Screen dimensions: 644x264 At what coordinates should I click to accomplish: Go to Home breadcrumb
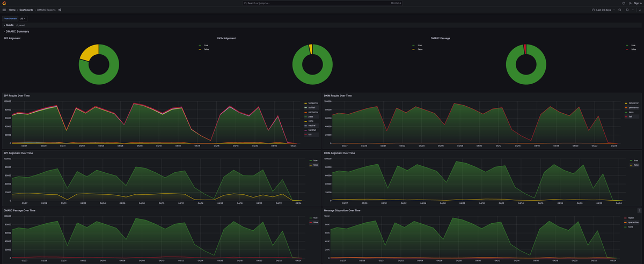(12, 10)
